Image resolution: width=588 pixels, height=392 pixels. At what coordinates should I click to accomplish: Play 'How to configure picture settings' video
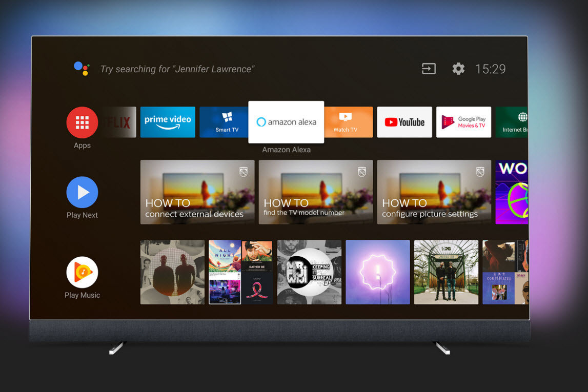pyautogui.click(x=434, y=192)
